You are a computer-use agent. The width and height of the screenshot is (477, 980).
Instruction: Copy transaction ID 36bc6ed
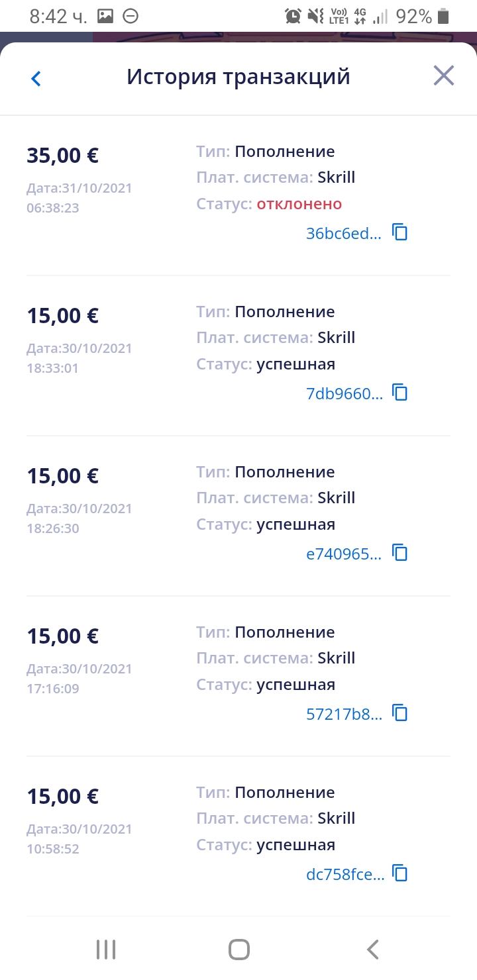400,232
